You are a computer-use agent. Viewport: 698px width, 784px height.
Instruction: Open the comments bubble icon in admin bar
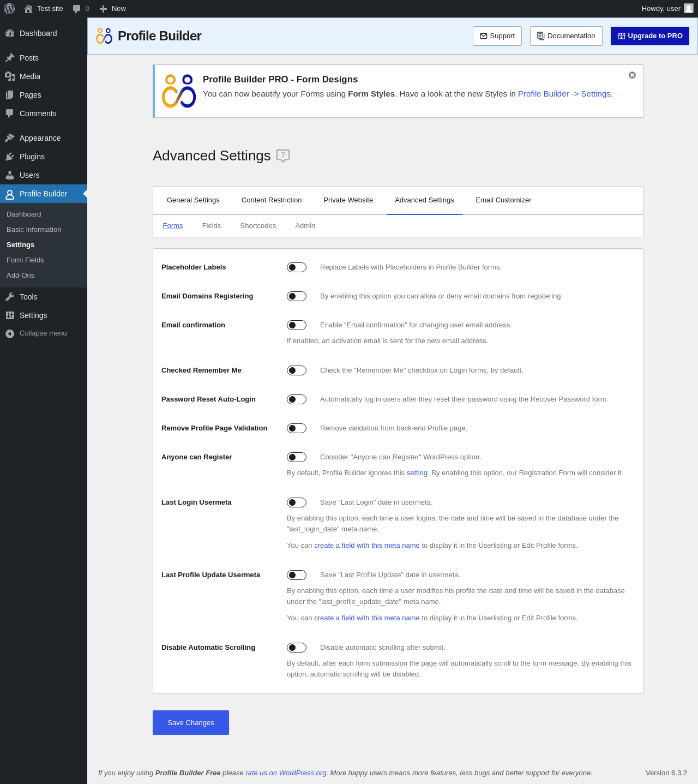76,9
